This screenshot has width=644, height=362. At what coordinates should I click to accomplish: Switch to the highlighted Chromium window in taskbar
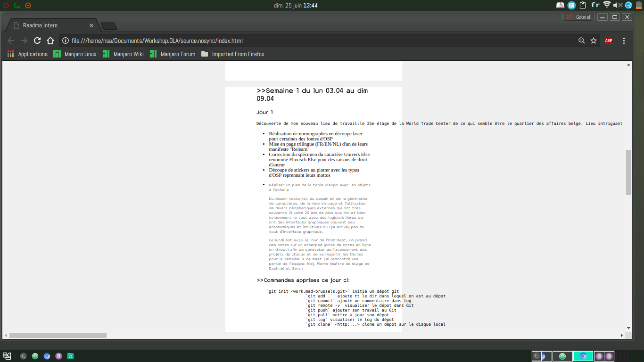[x=583, y=356]
